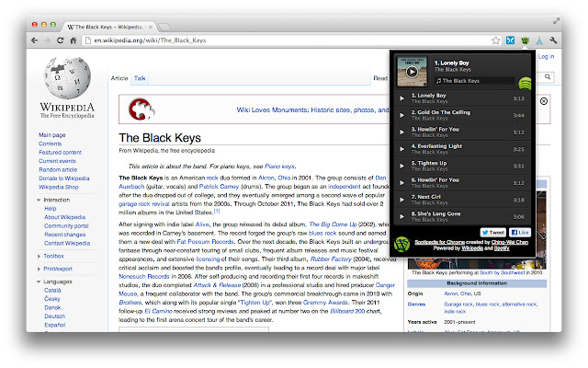Open the Grammy Awards link

pos(325,303)
